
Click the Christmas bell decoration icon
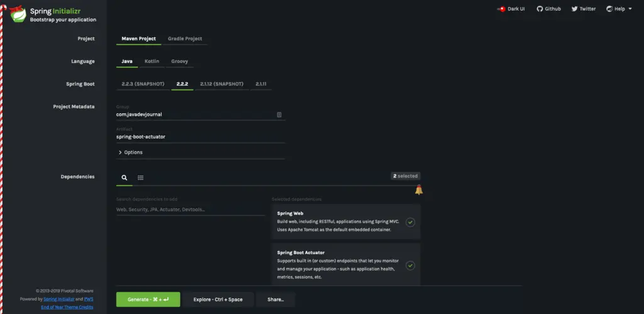(418, 190)
